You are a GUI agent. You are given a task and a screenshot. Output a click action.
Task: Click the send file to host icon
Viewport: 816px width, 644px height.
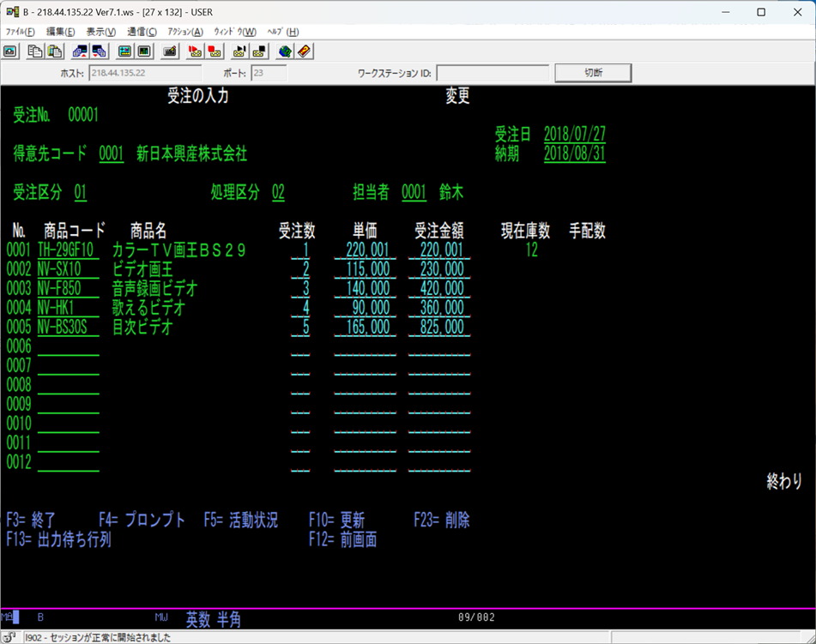point(80,51)
